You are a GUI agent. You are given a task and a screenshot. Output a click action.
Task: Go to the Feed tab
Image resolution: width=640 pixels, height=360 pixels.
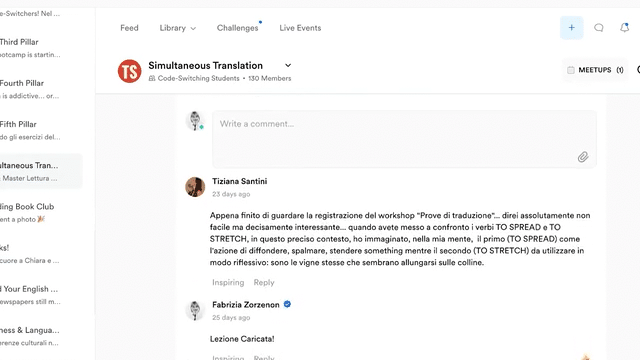click(129, 28)
